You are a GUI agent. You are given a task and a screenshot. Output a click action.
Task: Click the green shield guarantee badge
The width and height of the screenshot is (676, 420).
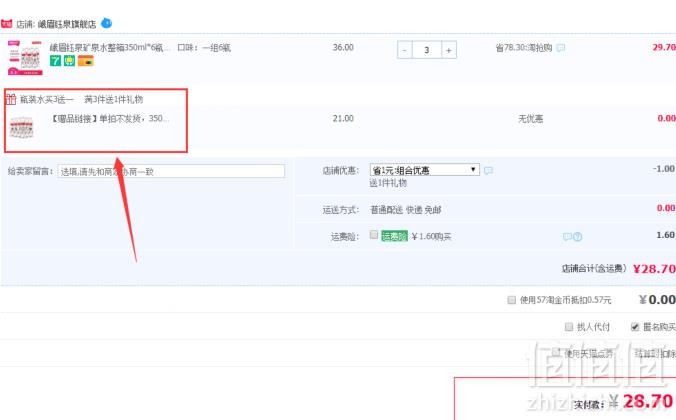69,61
